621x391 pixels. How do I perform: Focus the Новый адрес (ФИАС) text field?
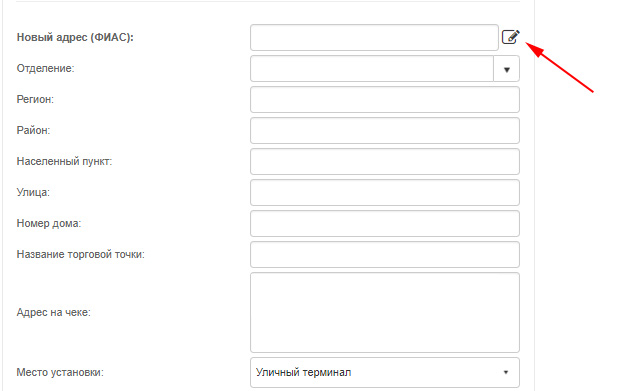point(374,38)
